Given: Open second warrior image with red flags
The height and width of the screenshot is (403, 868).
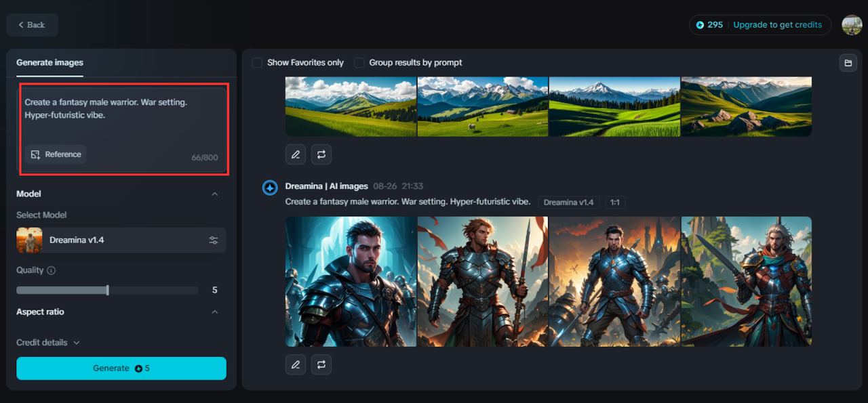Looking at the screenshot, I should [x=483, y=281].
